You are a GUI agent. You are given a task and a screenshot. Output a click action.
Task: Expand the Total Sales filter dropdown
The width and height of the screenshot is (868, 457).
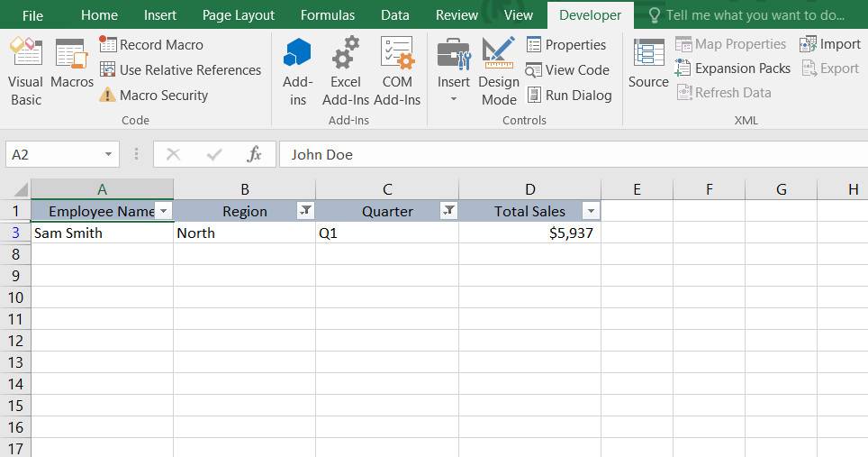pos(591,211)
